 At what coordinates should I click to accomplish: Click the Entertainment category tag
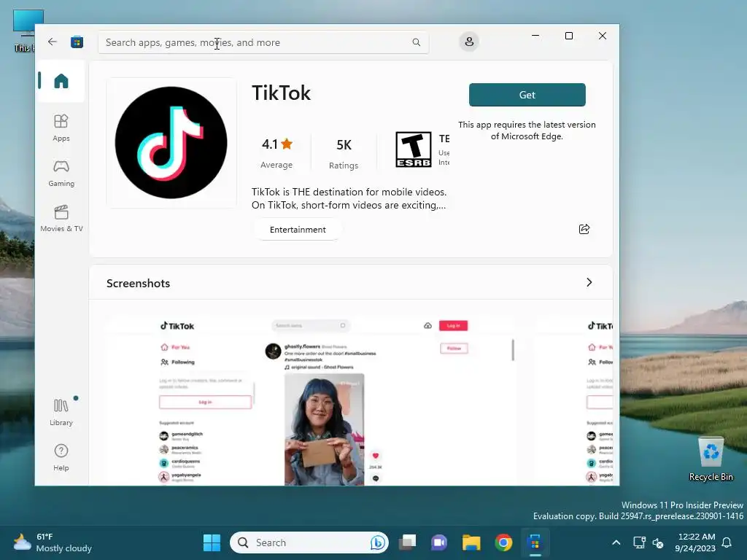(298, 230)
